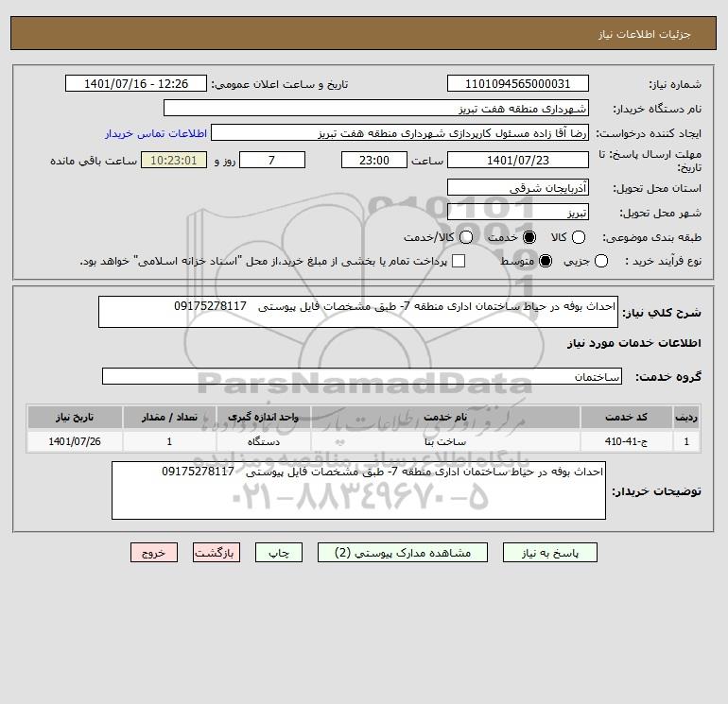Click the چاپ print button

[279, 553]
